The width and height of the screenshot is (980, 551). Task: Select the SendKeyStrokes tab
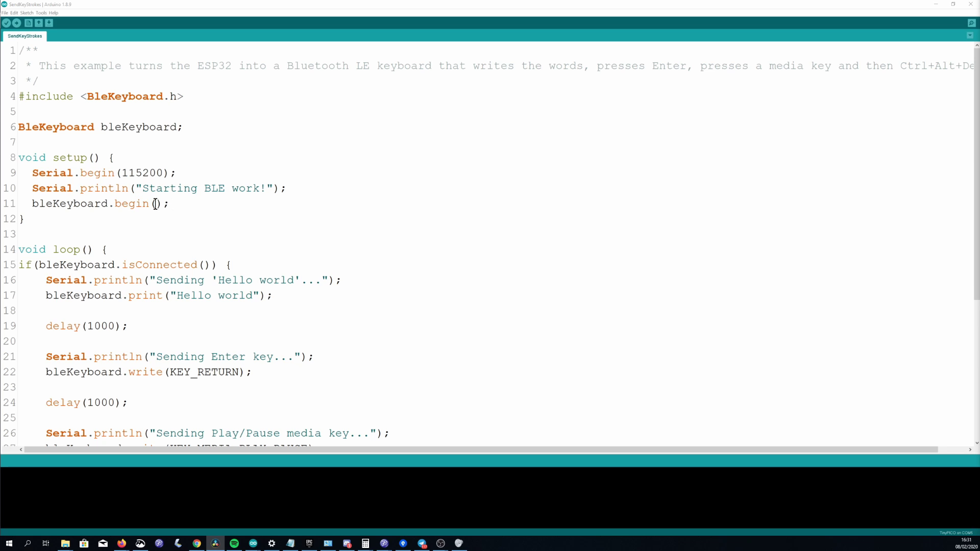pos(24,36)
